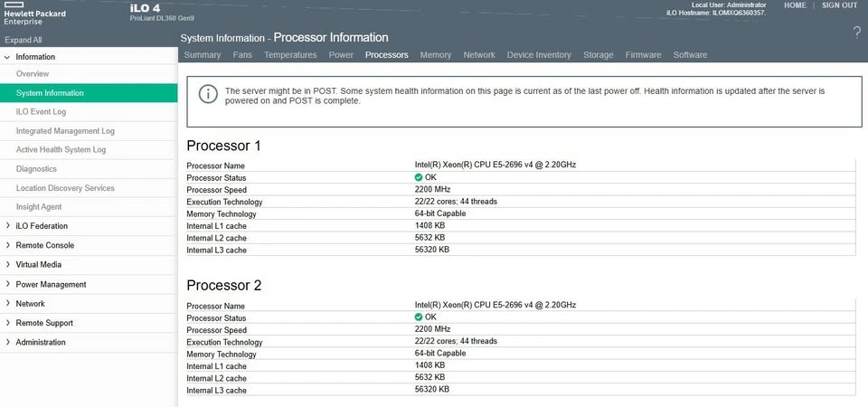Open iLO Event Log
This screenshot has height=407, width=868.
tap(41, 112)
